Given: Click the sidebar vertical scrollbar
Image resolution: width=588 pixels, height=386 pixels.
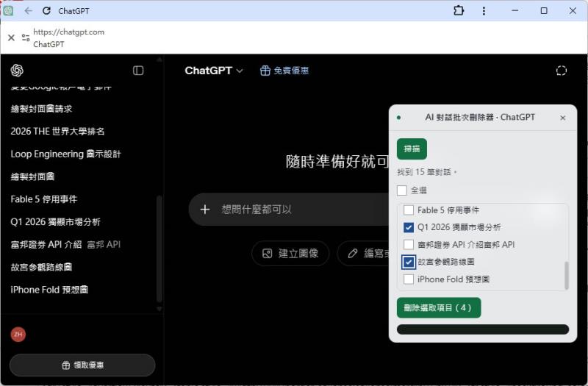Looking at the screenshot, I should click(x=159, y=249).
